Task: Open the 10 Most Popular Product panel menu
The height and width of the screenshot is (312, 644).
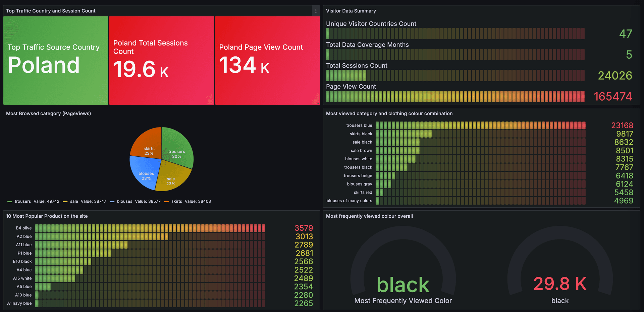Action: click(x=47, y=216)
